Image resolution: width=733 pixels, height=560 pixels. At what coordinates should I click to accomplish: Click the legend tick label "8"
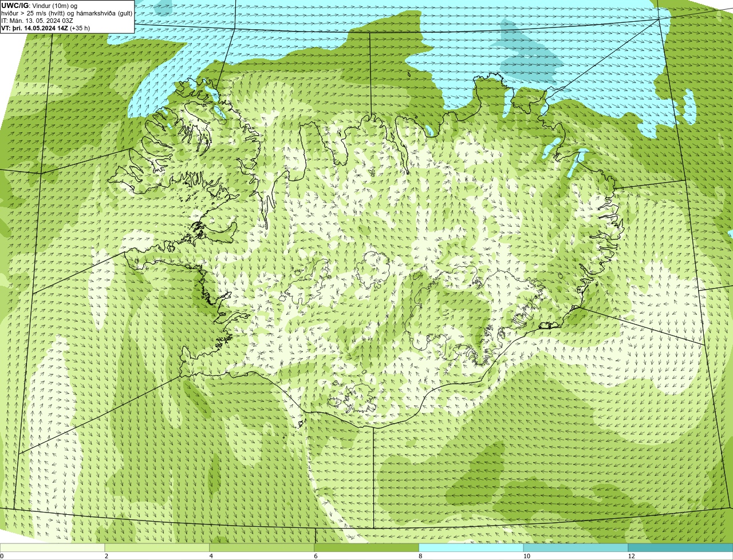click(420, 556)
